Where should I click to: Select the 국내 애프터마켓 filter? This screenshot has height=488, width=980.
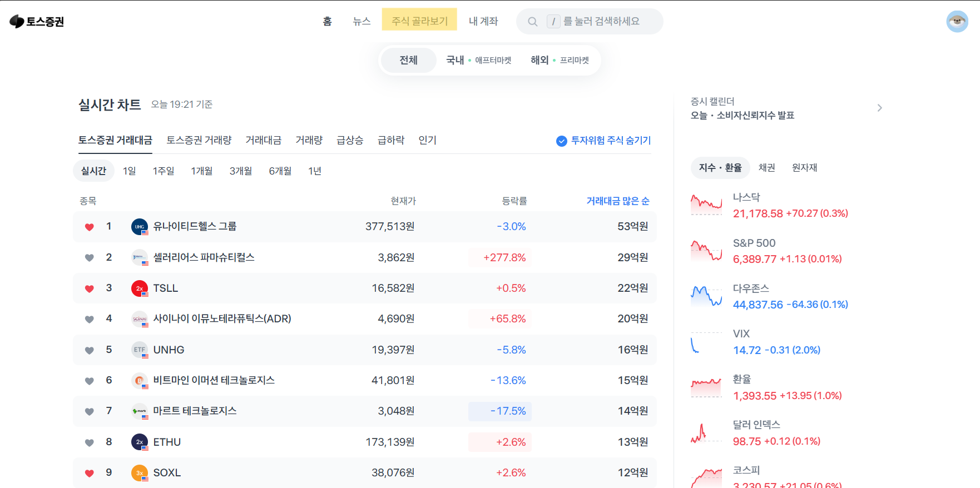[479, 60]
